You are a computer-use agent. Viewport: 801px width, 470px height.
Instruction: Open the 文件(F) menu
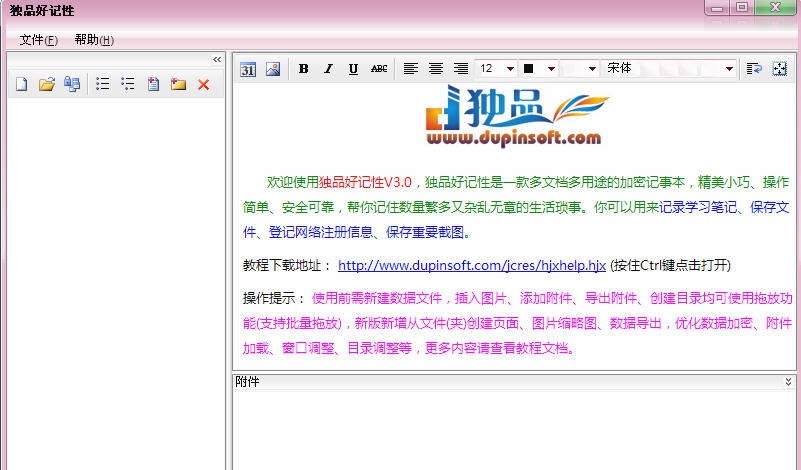(38, 40)
